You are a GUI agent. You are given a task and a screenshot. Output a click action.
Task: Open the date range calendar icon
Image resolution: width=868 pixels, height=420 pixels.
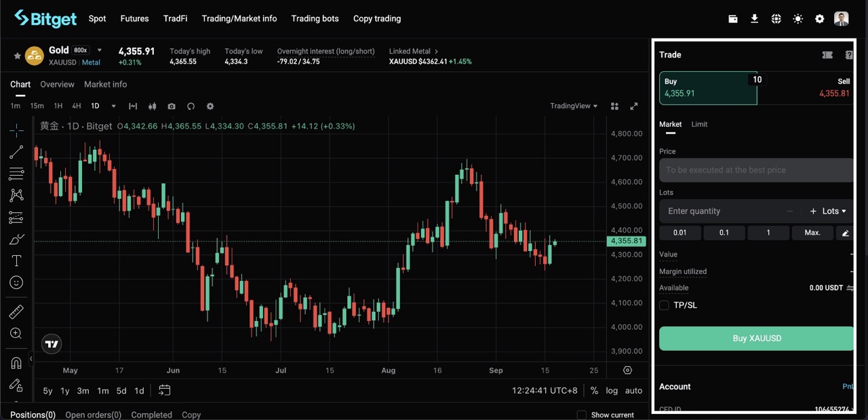164,390
